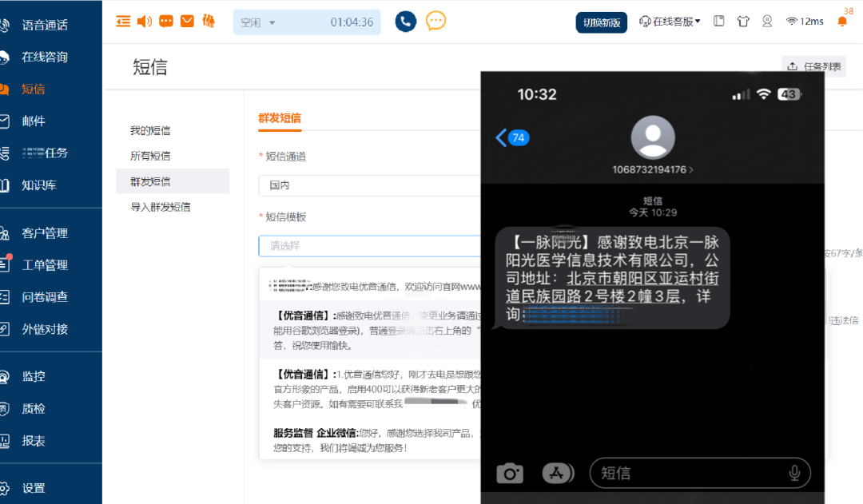The image size is (863, 504).
Task: Collapse the sidebar with the orange menu icon
Action: [x=123, y=22]
